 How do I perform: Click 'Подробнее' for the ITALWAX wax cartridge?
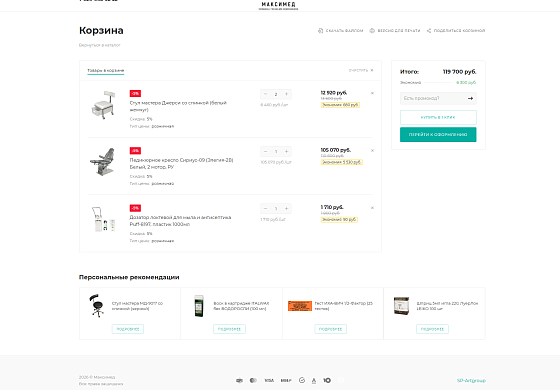(229, 329)
